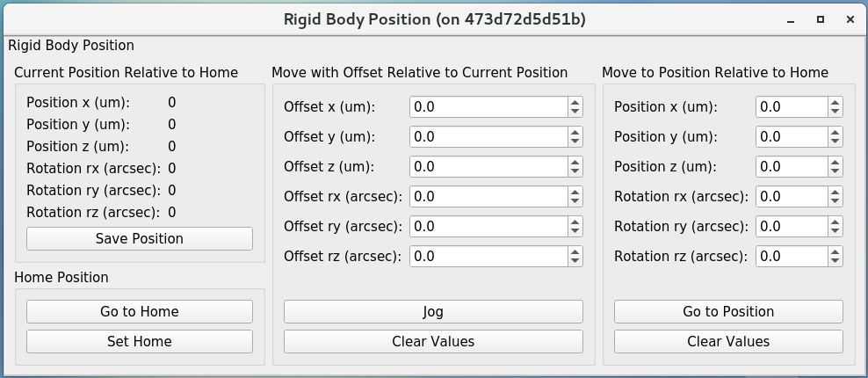Viewport: 868px width, 378px height.
Task: Increment Offset ry spinbox value
Action: 575,222
